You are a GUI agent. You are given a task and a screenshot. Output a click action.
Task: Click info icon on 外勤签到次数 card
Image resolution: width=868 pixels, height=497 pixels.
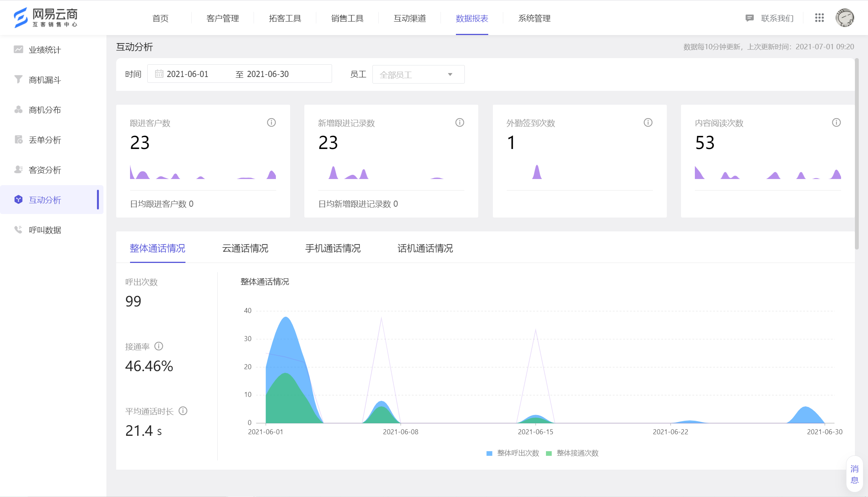click(x=648, y=122)
